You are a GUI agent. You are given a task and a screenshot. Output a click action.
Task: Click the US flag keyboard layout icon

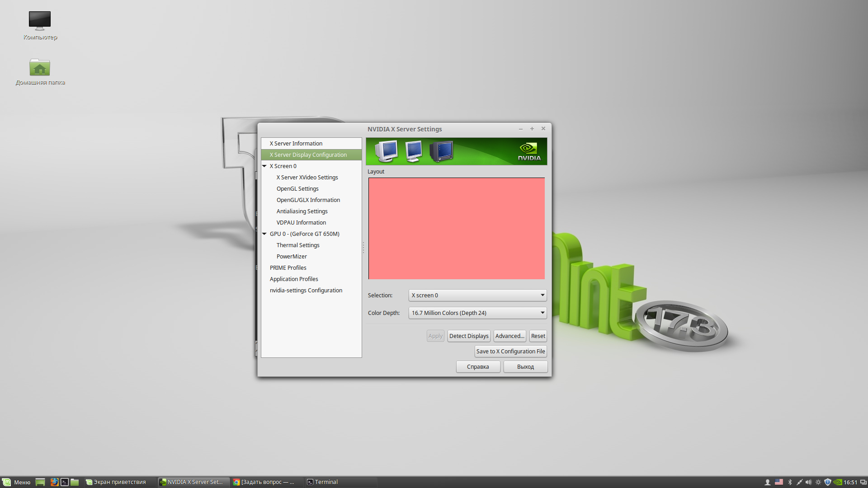point(779,482)
